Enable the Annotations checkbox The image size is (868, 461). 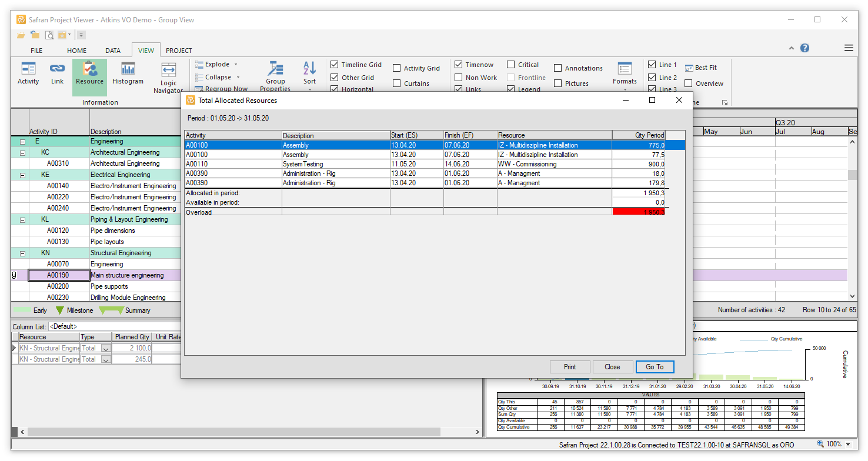558,68
